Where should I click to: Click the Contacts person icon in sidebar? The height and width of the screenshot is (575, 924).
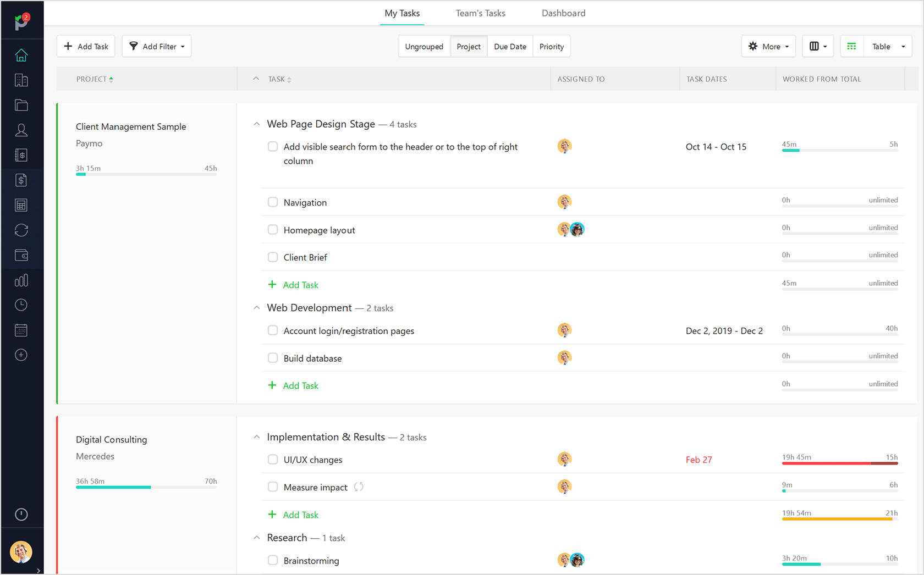[21, 130]
